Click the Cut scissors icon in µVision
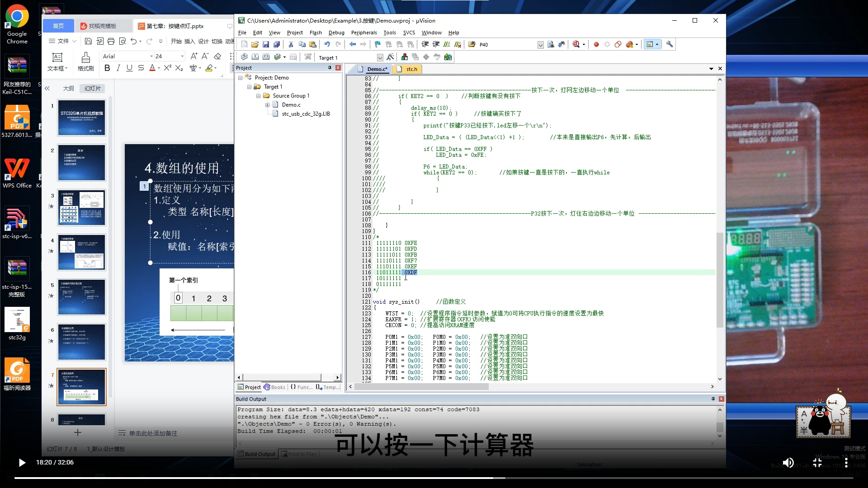 click(291, 44)
